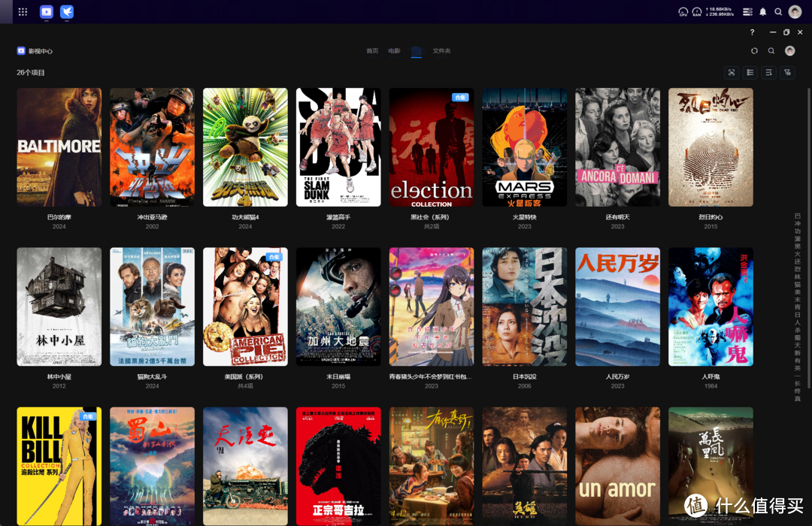
Task: Open the task manager bars icon
Action: (747, 12)
